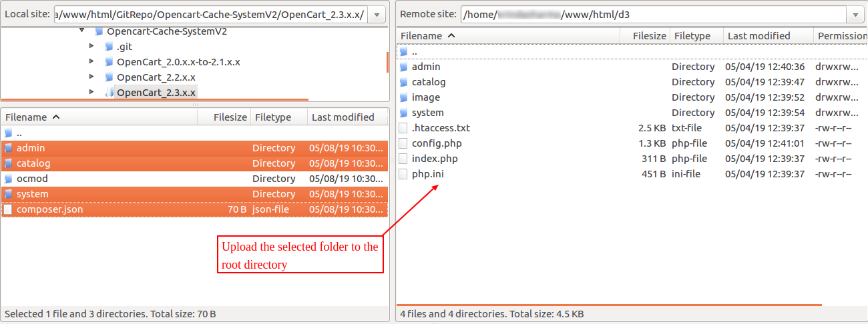This screenshot has width=868, height=324.
Task: Click the remote image folder icon
Action: click(403, 97)
